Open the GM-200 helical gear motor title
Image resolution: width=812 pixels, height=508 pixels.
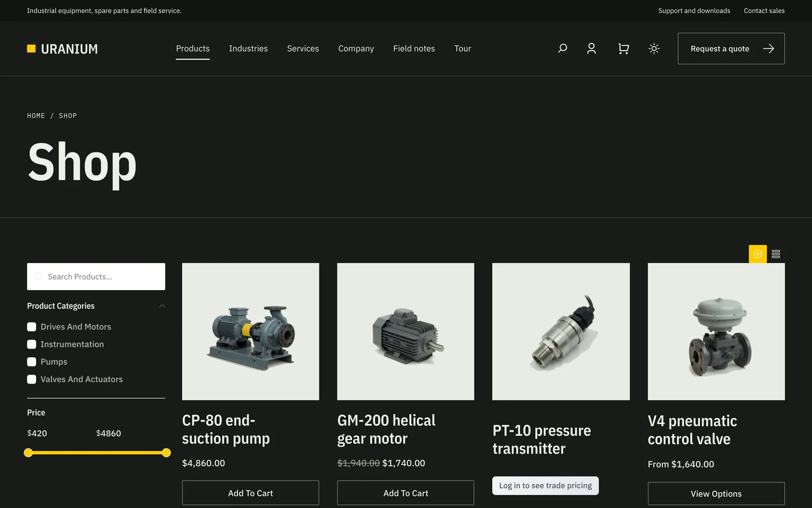pos(386,429)
